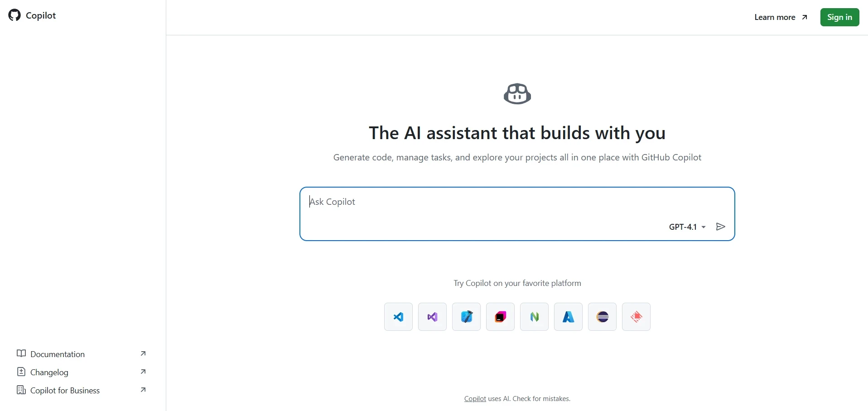This screenshot has height=411, width=868.
Task: Open the Azure platform icon
Action: point(568,316)
